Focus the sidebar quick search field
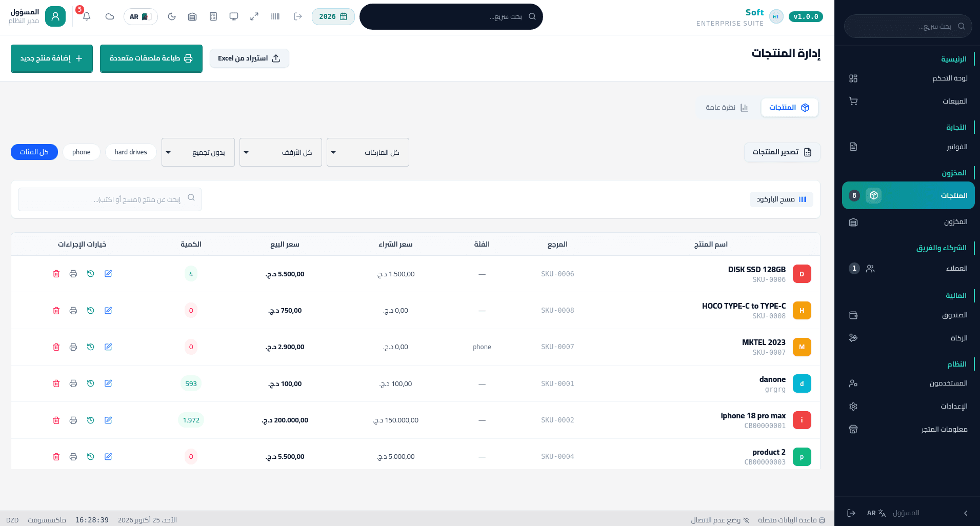The image size is (980, 526). point(908,26)
